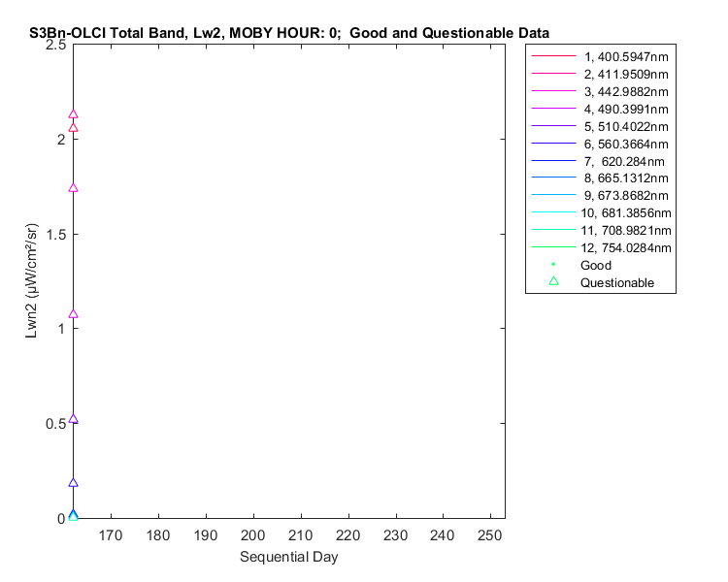Viewport: 728px width, 582px height.
Task: Click the legend entry '9, 673.8682nm'
Action: tap(600, 195)
